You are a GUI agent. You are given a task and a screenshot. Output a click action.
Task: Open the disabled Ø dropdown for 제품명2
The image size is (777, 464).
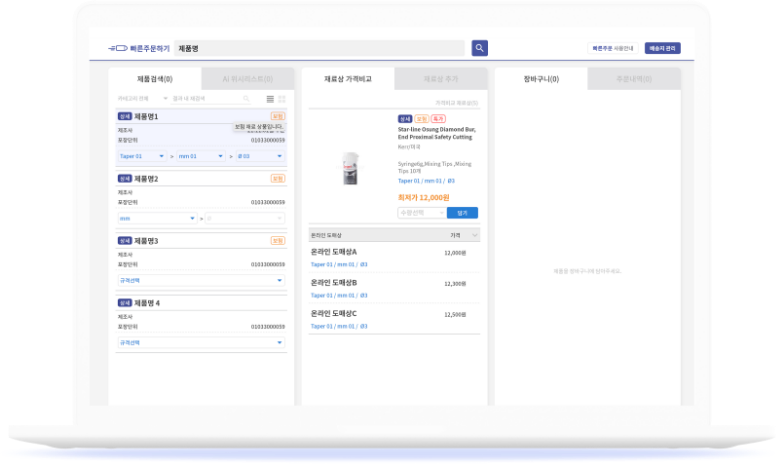click(x=245, y=218)
